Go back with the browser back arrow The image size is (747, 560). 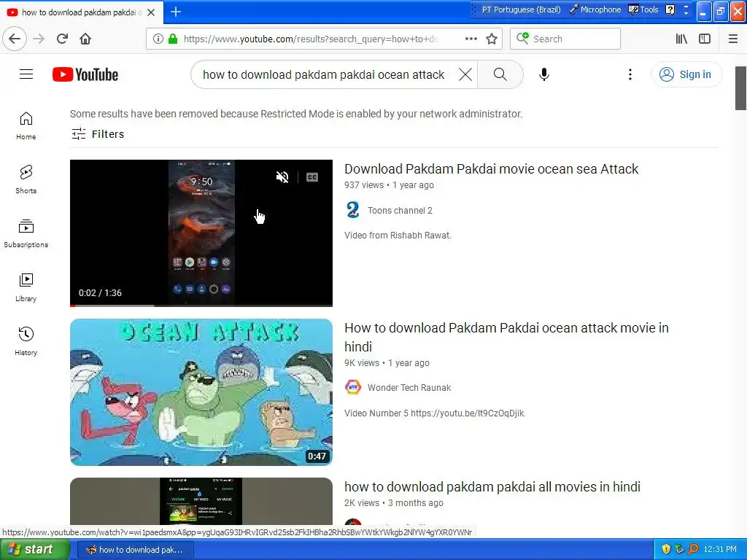[x=15, y=39]
